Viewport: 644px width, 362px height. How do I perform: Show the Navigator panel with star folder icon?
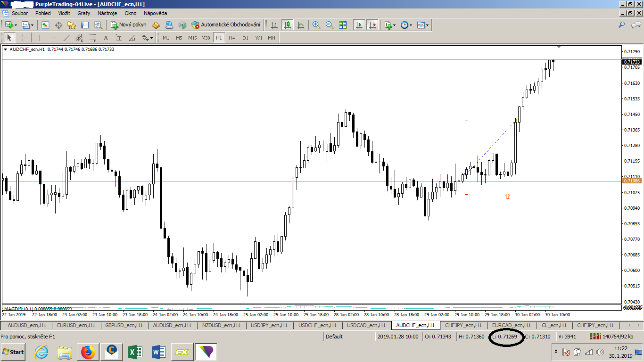pos(72,25)
